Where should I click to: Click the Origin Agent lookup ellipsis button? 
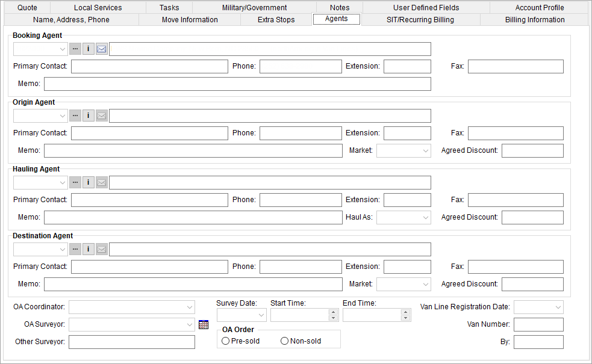tap(75, 116)
